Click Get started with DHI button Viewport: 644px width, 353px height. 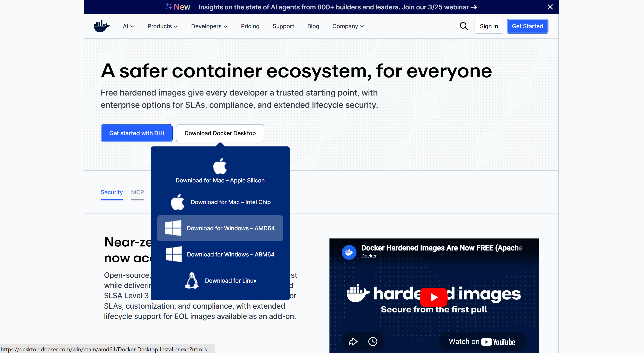point(136,133)
